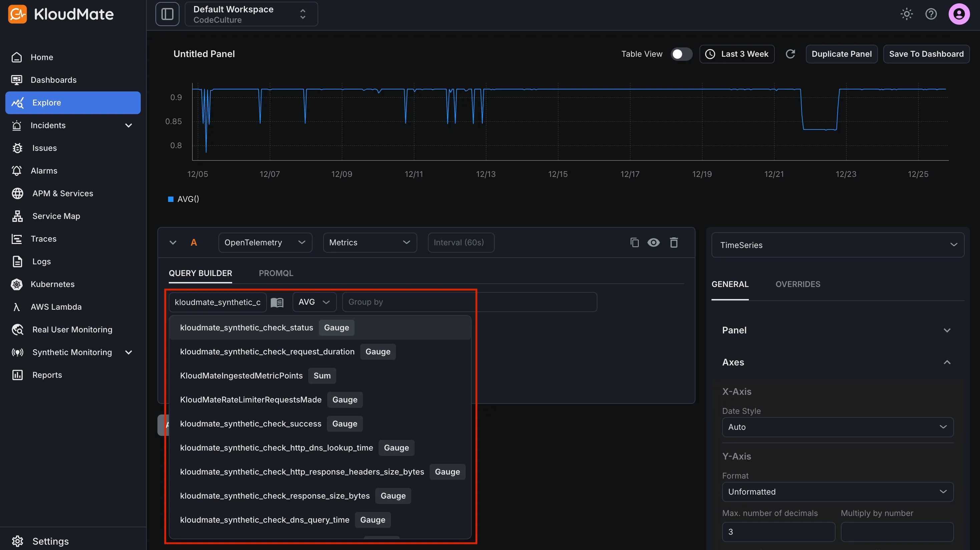Select the GENERAL tab
Image resolution: width=980 pixels, height=550 pixels.
730,284
